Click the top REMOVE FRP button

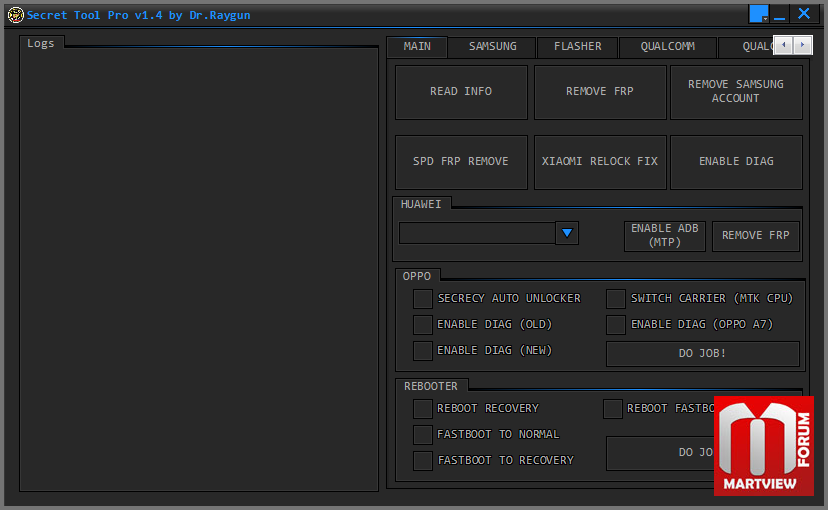pyautogui.click(x=600, y=92)
